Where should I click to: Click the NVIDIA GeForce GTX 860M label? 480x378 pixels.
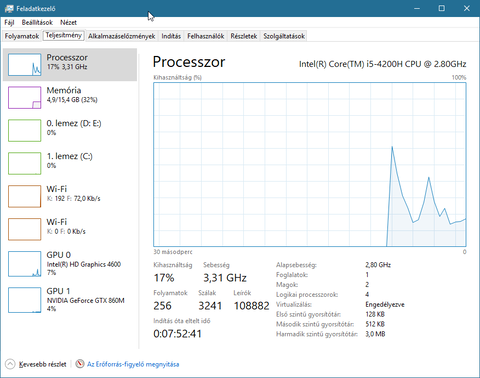86,301
